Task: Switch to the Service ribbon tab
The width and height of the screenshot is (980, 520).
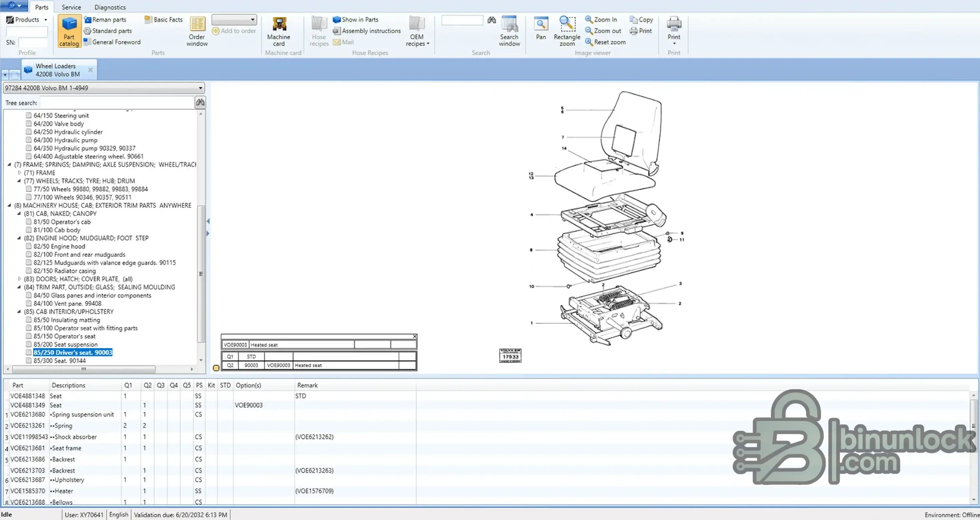Action: point(71,7)
